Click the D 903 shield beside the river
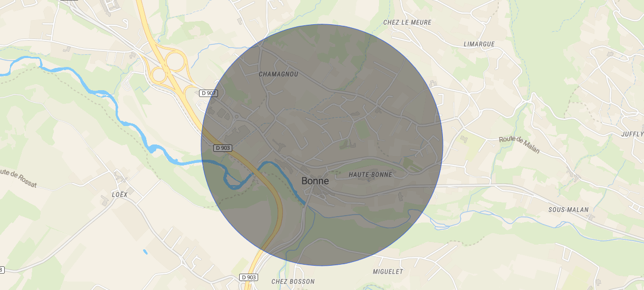 pyautogui.click(x=223, y=148)
